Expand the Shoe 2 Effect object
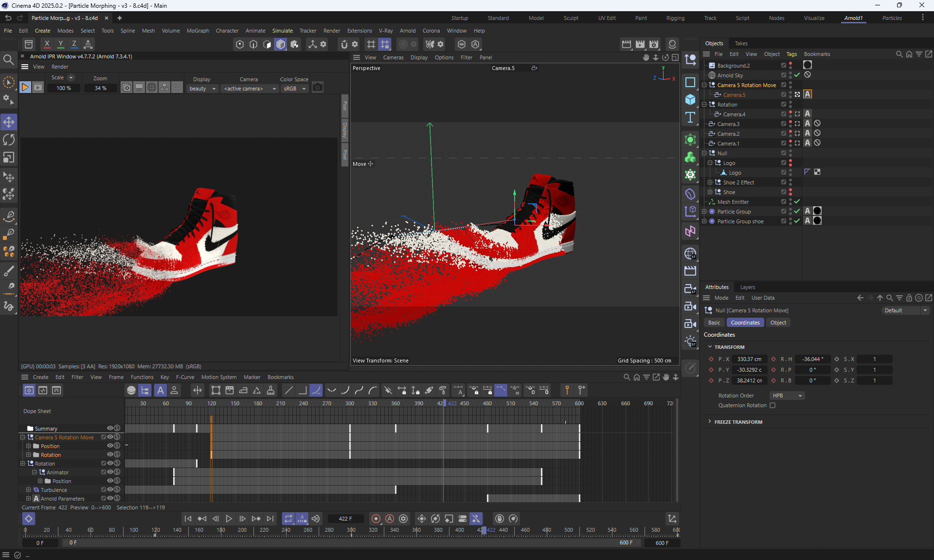Image resolution: width=934 pixels, height=560 pixels. click(x=710, y=182)
